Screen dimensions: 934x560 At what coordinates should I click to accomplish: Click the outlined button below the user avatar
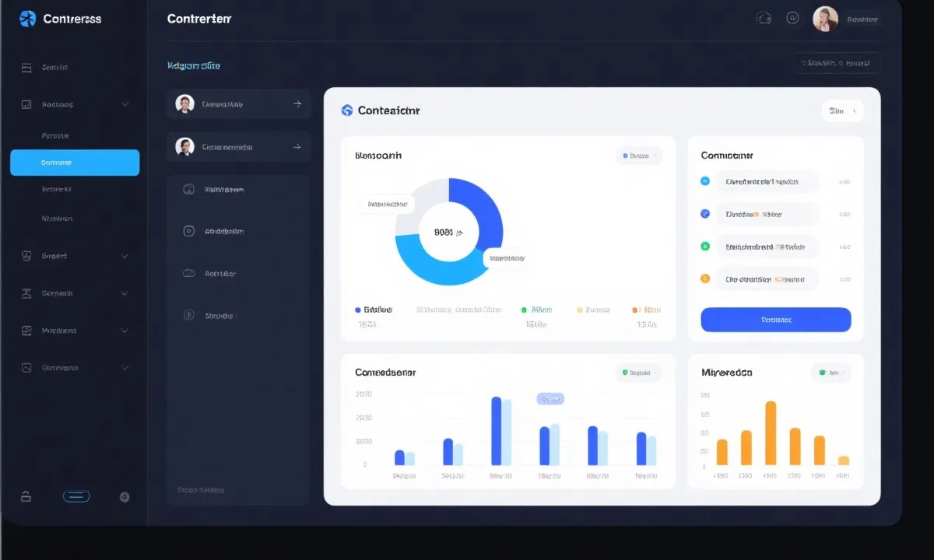click(x=836, y=62)
